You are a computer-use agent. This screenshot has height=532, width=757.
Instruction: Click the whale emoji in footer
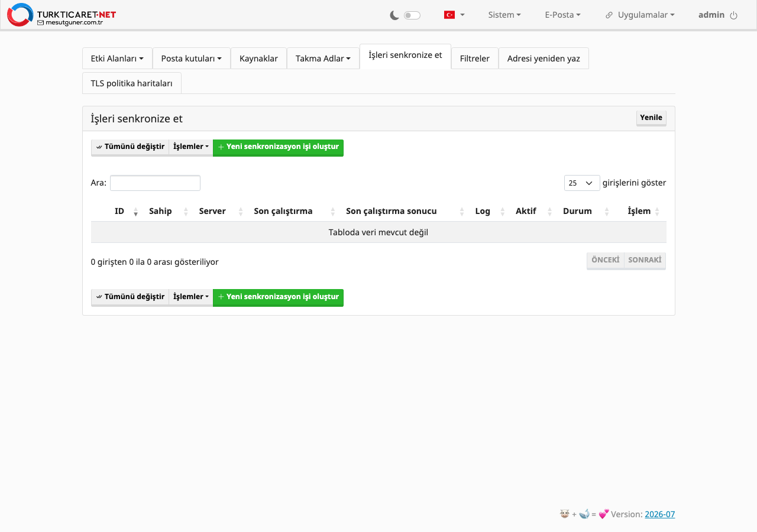click(x=584, y=514)
